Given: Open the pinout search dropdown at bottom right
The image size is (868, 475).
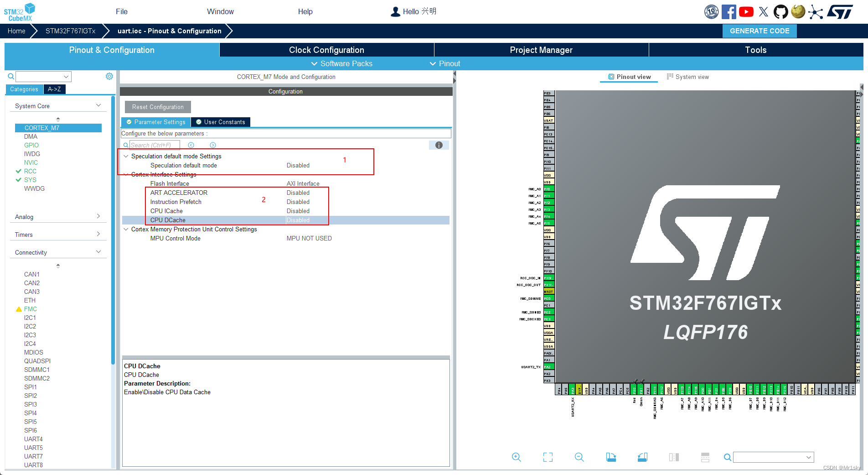Looking at the screenshot, I should (x=809, y=457).
